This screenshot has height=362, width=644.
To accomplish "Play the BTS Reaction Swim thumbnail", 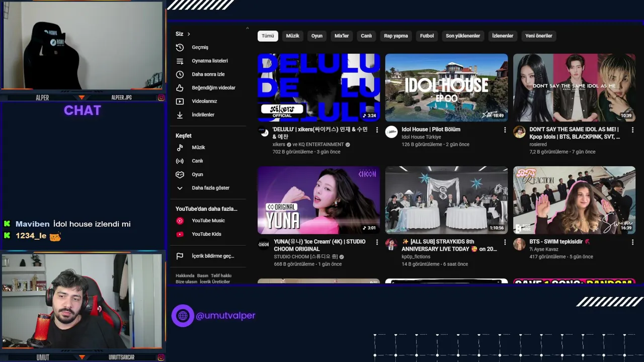I will 574,200.
